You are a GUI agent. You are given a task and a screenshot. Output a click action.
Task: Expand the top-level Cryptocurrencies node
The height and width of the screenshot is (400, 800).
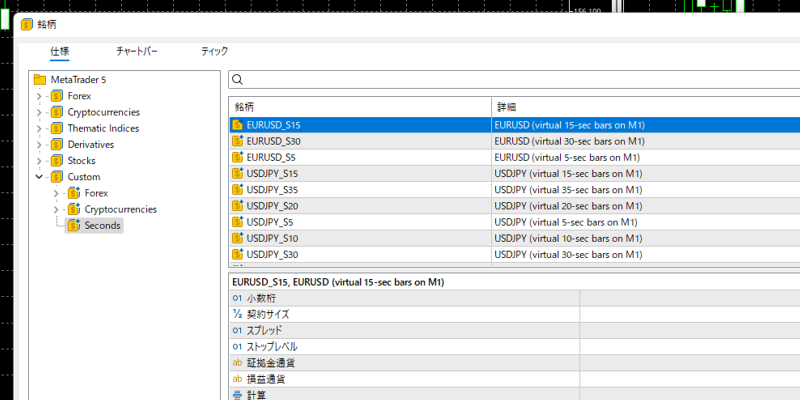point(39,112)
